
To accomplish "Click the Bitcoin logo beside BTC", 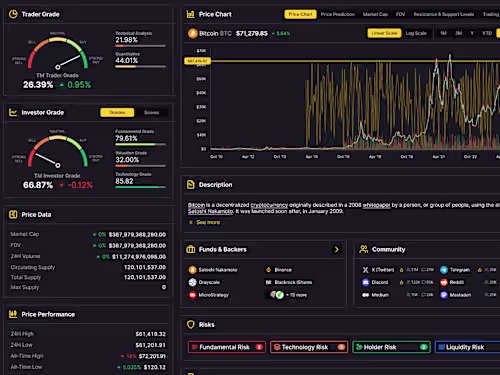I will click(x=192, y=33).
